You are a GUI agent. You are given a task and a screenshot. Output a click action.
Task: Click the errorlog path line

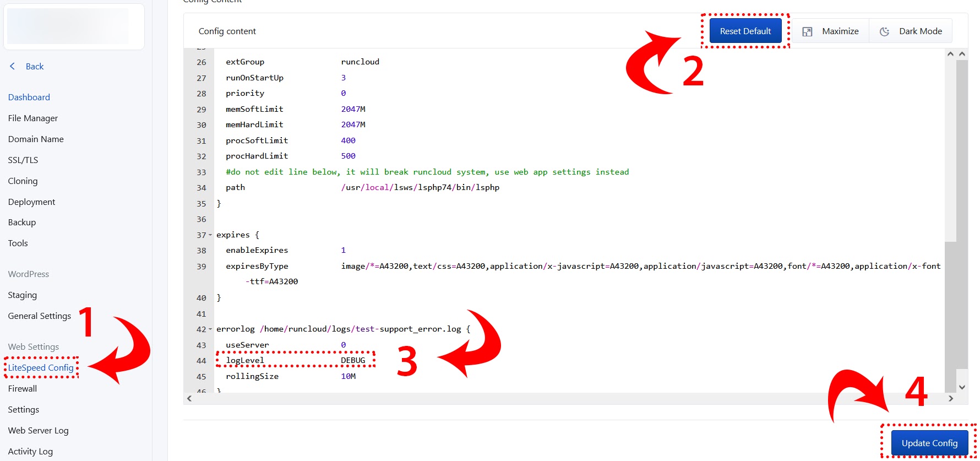click(344, 329)
